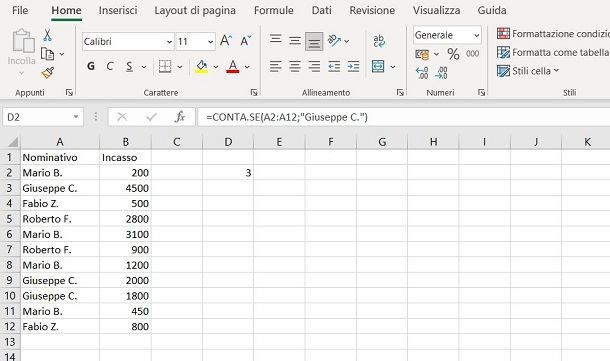Screen dimensions: 610x361
Task: Switch to the Formule tab
Action: (273, 10)
